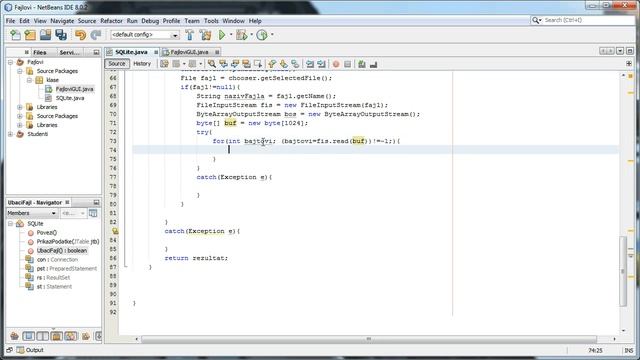
Task: Maximize the editor window button
Action: [629, 51]
